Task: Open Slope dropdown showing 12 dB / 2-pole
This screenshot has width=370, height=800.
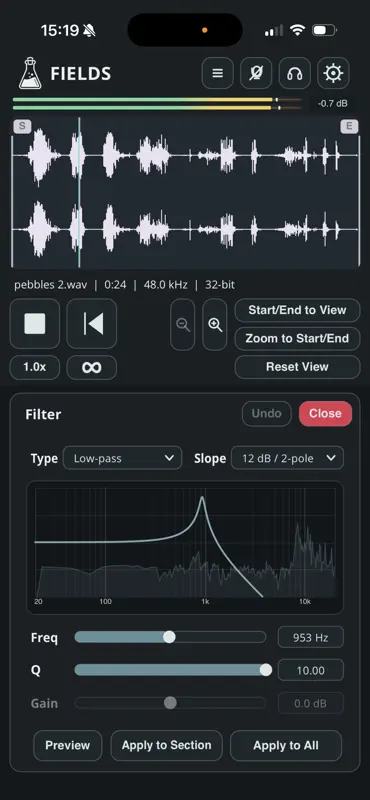Action: coord(287,458)
